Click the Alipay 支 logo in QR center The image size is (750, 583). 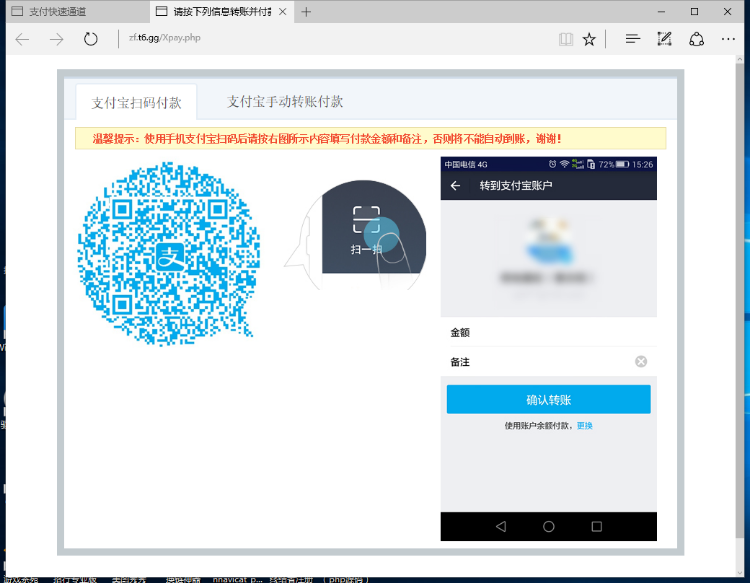coord(170,256)
